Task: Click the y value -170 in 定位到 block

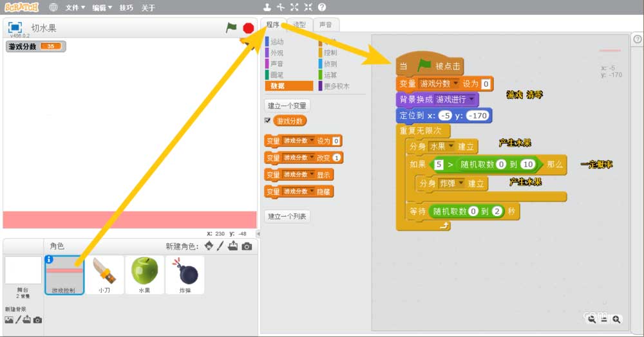Action: coord(478,116)
